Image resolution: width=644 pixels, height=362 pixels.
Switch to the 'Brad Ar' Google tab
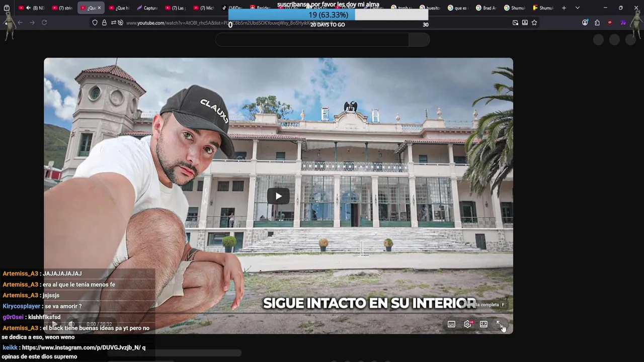click(x=486, y=8)
